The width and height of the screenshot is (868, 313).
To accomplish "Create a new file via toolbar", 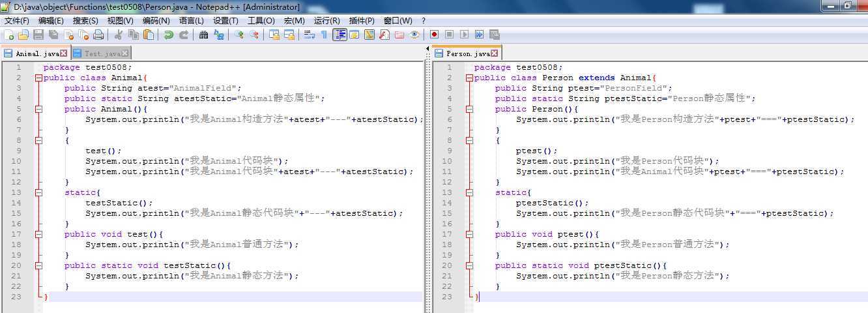I will click(x=8, y=35).
